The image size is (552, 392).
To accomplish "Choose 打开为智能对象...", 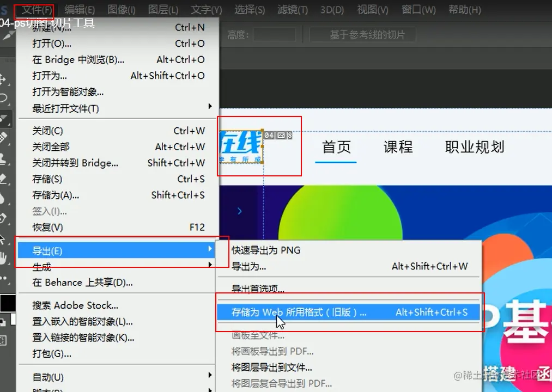I will (x=117, y=92).
